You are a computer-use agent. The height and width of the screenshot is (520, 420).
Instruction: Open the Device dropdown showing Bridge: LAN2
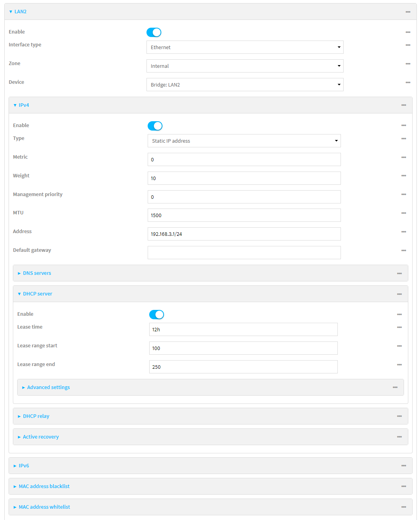[x=245, y=85]
